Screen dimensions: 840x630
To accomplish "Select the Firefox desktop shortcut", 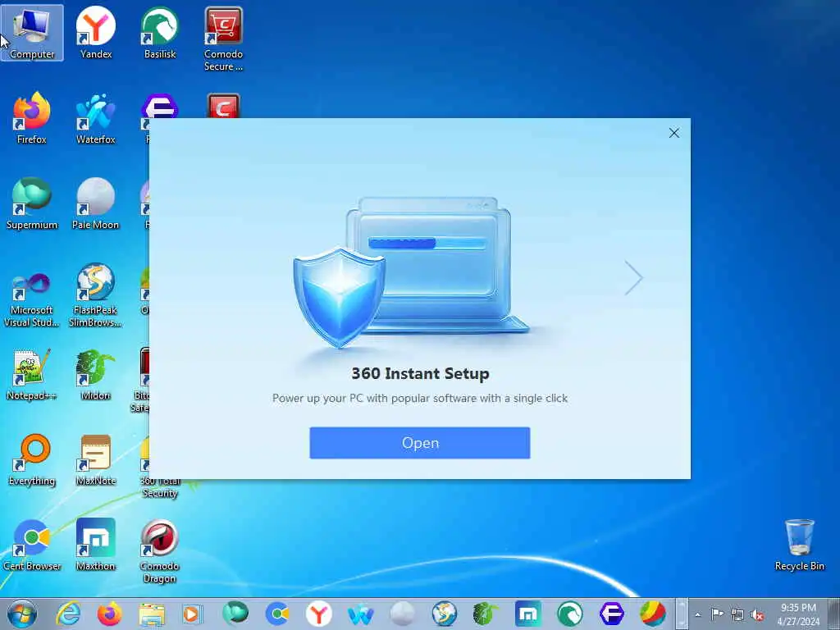I will point(32,118).
